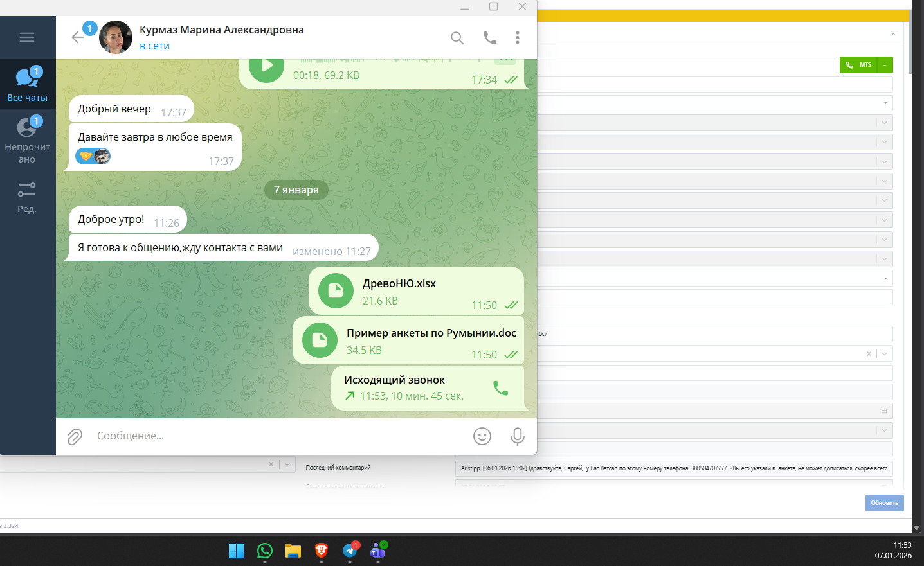Open the 'Пример анкеты по Румынии.doc' file icon

point(320,340)
